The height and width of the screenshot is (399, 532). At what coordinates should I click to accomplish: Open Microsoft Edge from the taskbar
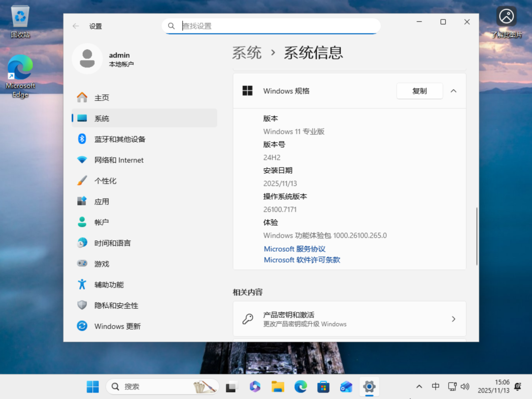tap(300, 387)
